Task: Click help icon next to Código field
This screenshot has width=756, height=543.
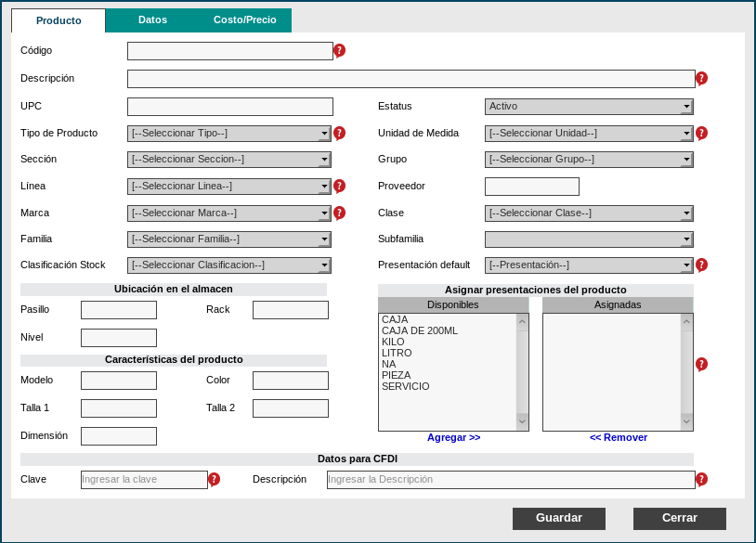Action: coord(339,50)
